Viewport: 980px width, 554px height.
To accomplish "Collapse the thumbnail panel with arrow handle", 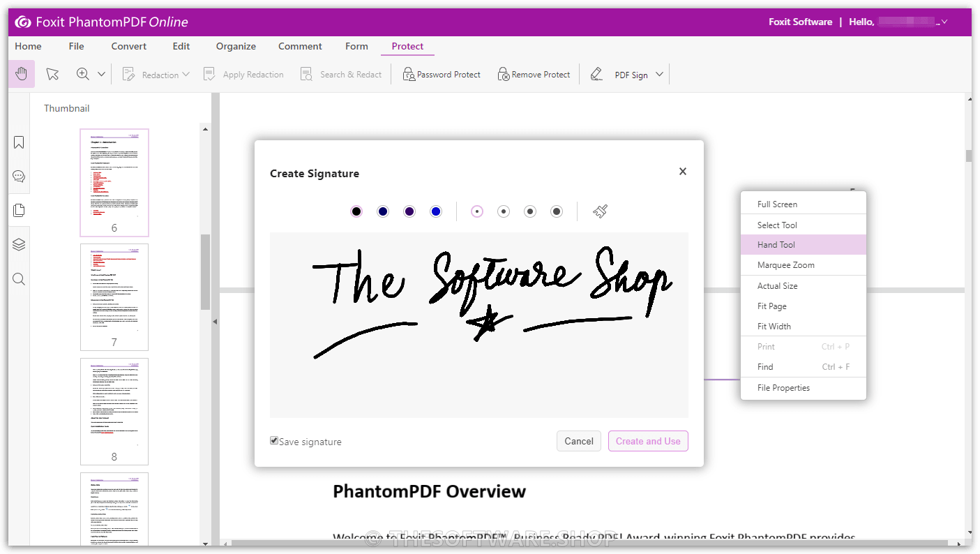I will coord(215,322).
